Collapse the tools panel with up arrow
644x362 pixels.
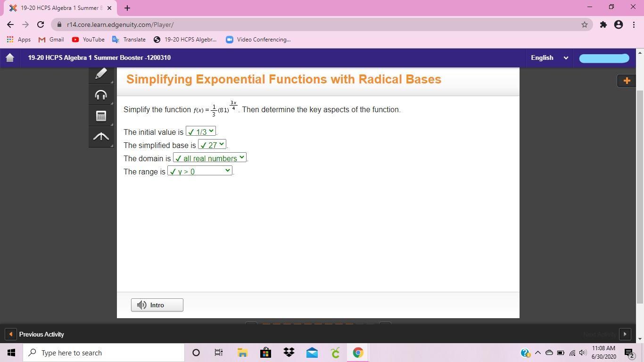coord(101,137)
